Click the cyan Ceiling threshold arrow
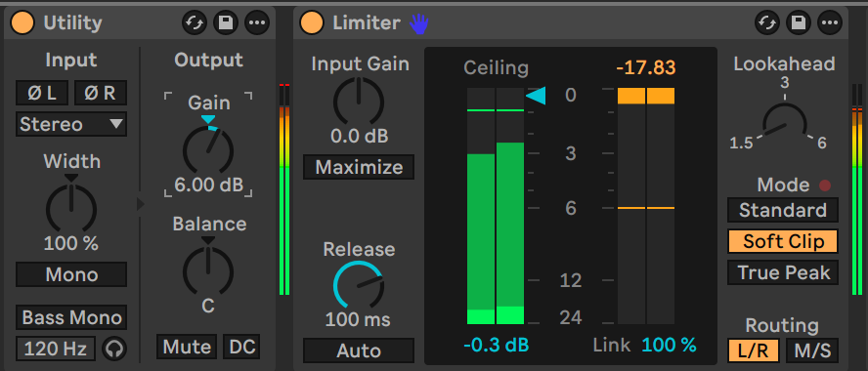868x371 pixels. click(x=536, y=96)
